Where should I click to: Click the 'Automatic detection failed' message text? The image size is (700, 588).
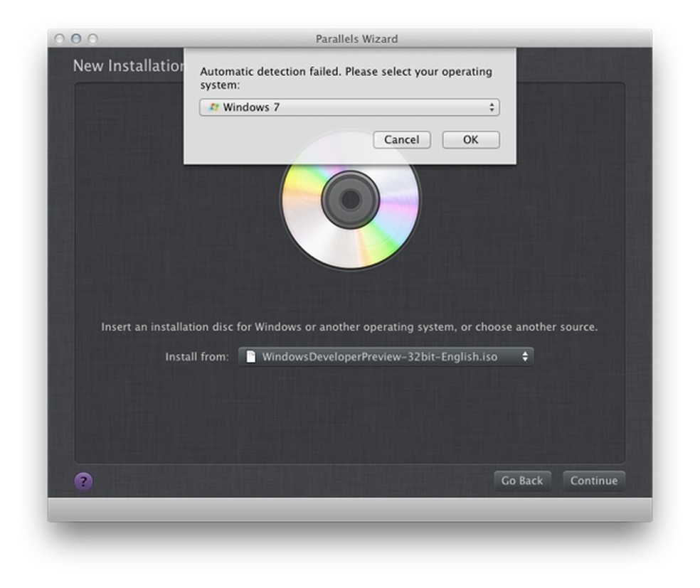tap(346, 78)
